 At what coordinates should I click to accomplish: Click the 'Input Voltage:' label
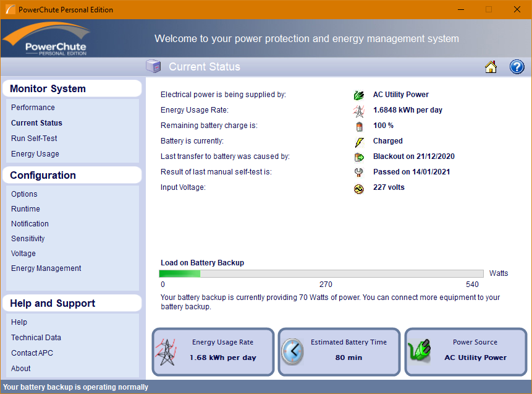coord(183,187)
